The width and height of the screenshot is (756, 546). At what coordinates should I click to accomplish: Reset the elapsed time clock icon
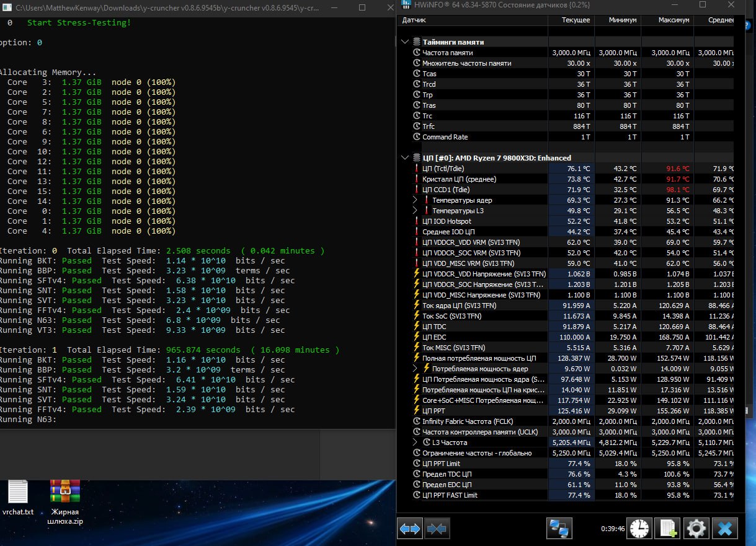[x=639, y=528]
